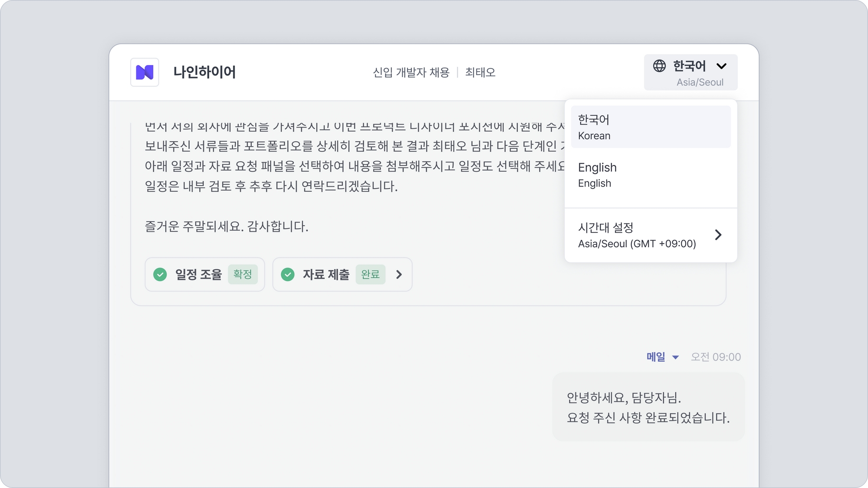Click the applicant name 최태오 in header

pyautogui.click(x=480, y=72)
